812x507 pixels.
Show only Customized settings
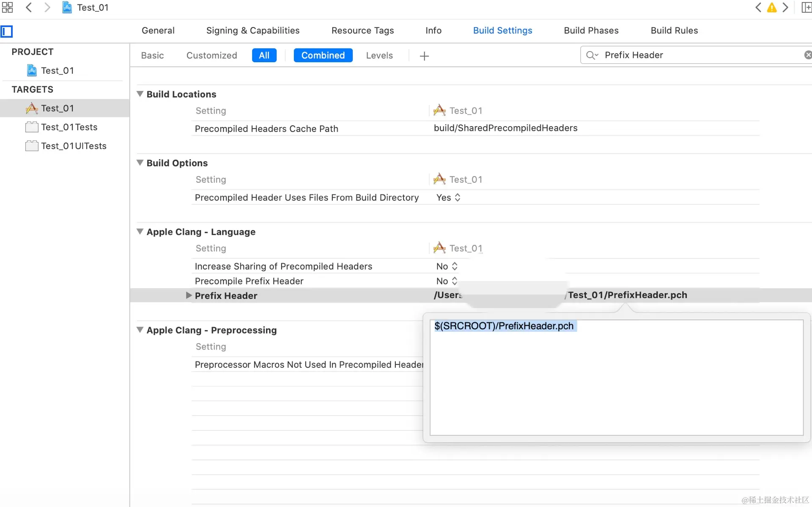(211, 55)
